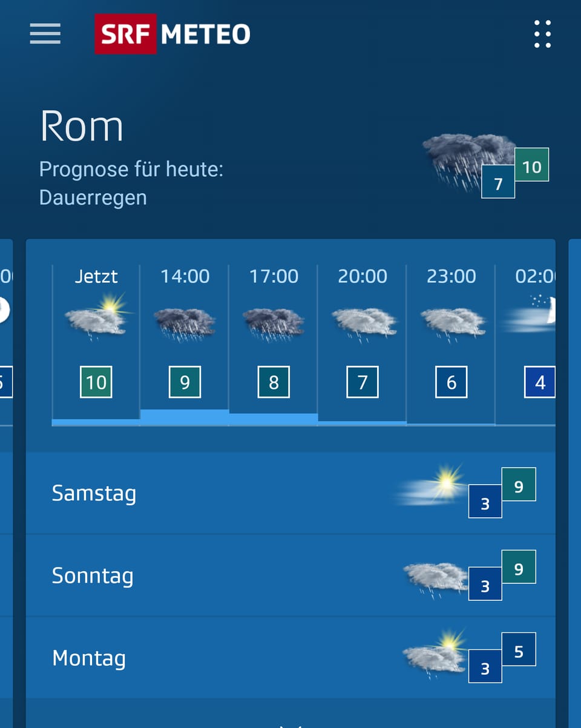
Task: Click the city name Rom
Action: (x=81, y=126)
